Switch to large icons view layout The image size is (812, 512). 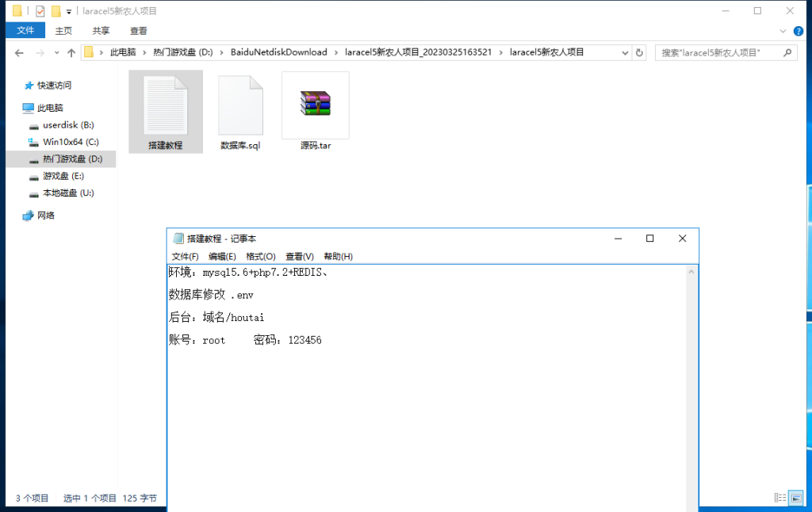(795, 498)
